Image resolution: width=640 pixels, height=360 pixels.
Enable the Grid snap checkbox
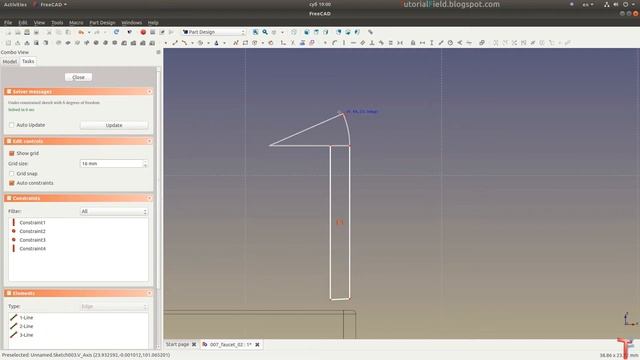click(x=11, y=173)
